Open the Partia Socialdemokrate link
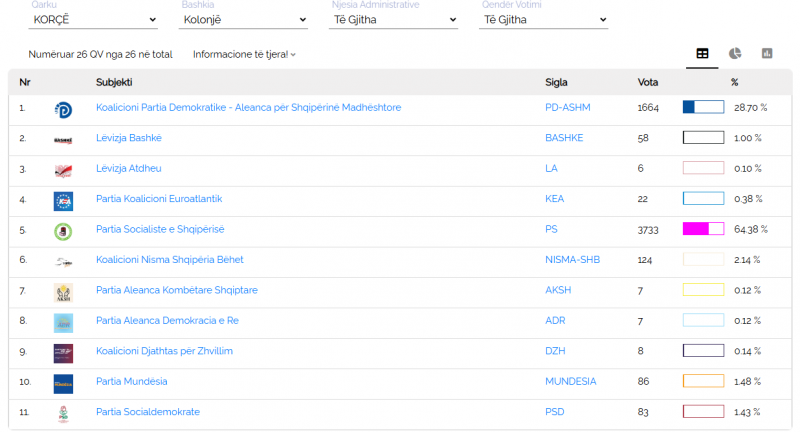The image size is (800, 432). (x=148, y=412)
